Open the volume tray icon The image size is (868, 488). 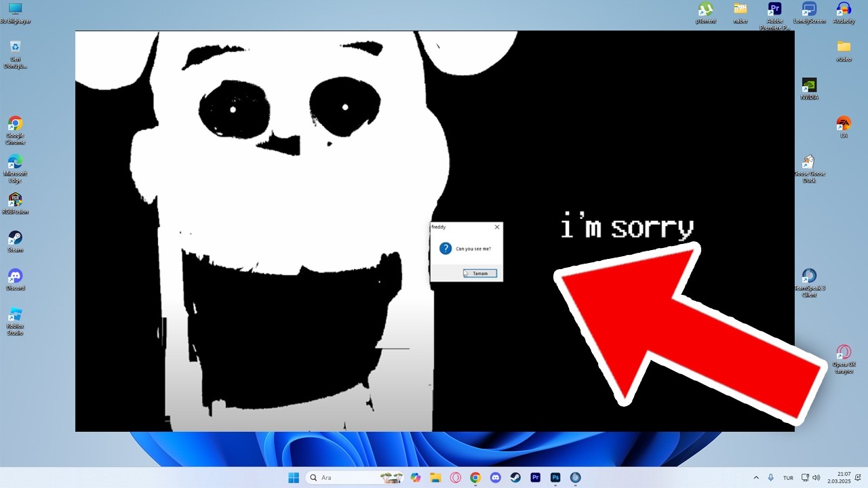[816, 478]
